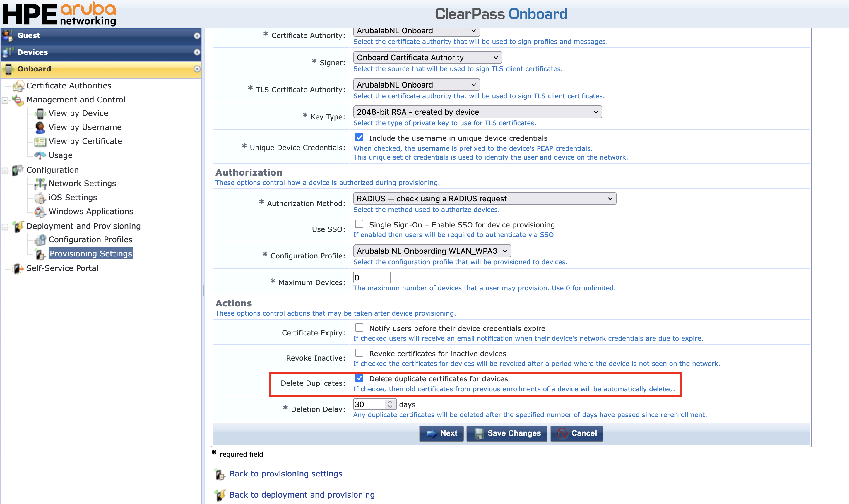Follow the Back to provisioning settings link
The image size is (849, 504).
click(x=286, y=474)
